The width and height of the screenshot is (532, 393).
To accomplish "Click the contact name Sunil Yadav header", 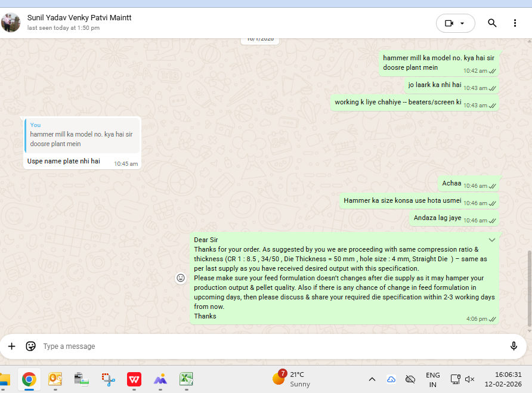I will pos(79,18).
